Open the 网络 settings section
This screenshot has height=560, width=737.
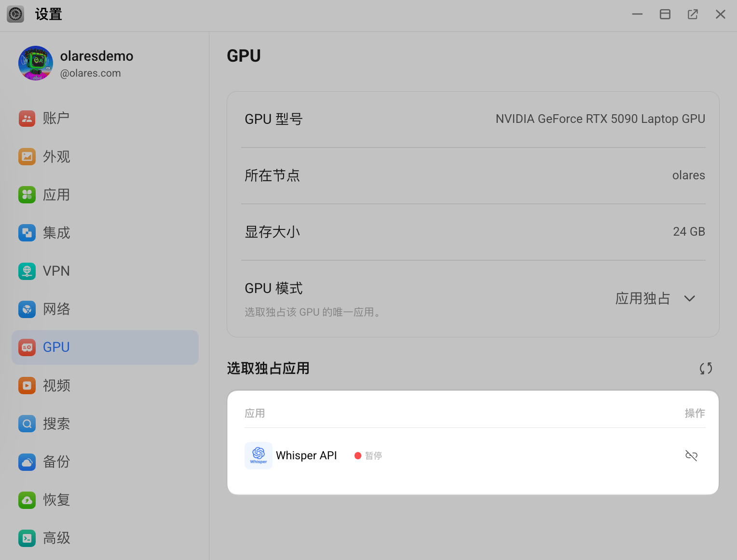pyautogui.click(x=56, y=309)
